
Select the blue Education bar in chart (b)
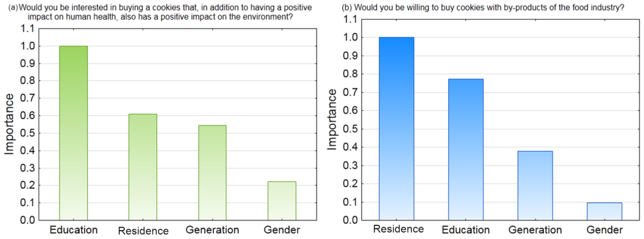tap(465, 149)
